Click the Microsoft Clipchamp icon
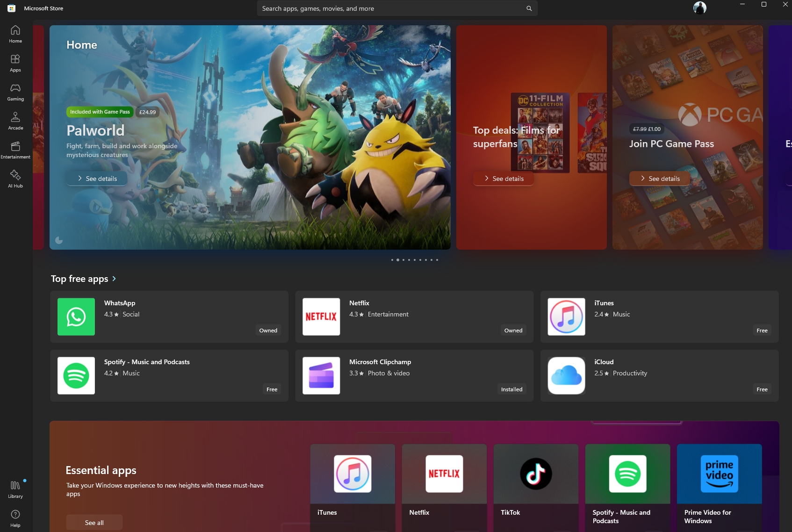792x532 pixels. click(321, 375)
